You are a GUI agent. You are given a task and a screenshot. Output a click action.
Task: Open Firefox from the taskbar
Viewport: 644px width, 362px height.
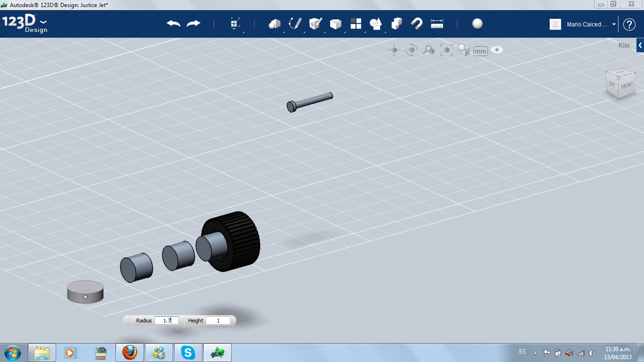click(129, 353)
